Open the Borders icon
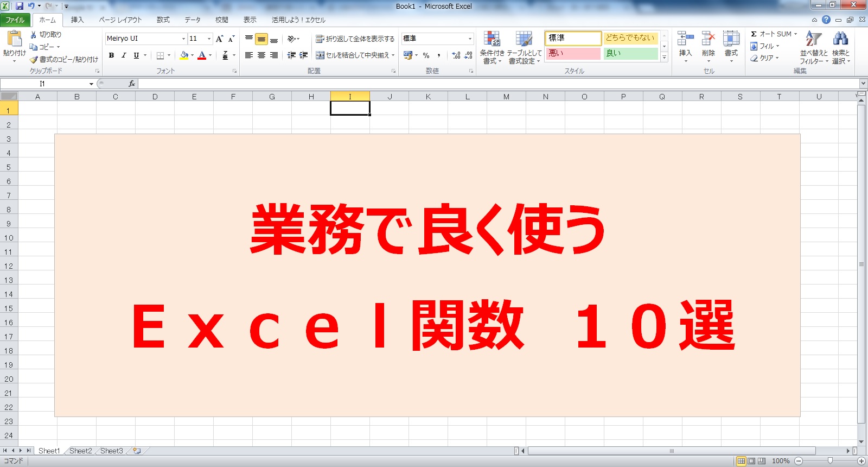Viewport: 868px width, 467px height. [x=160, y=55]
